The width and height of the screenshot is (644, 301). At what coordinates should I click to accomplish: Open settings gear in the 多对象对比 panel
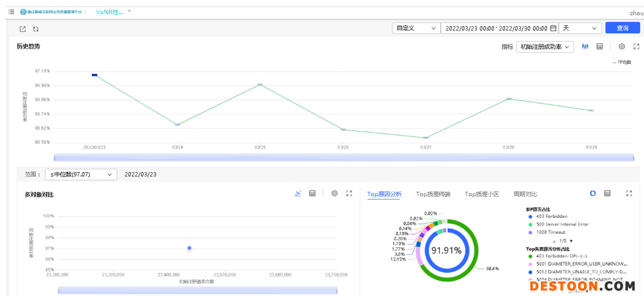335,193
